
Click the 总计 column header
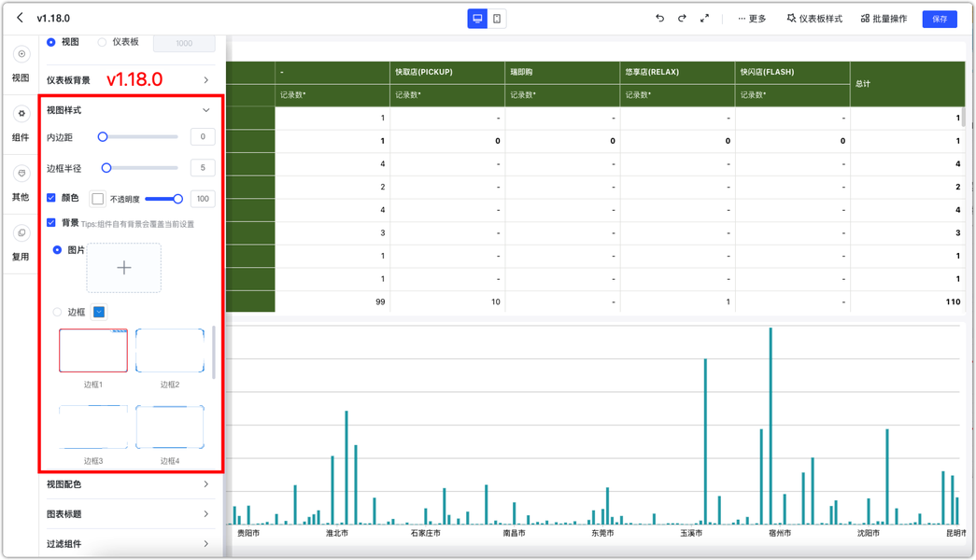click(x=908, y=83)
